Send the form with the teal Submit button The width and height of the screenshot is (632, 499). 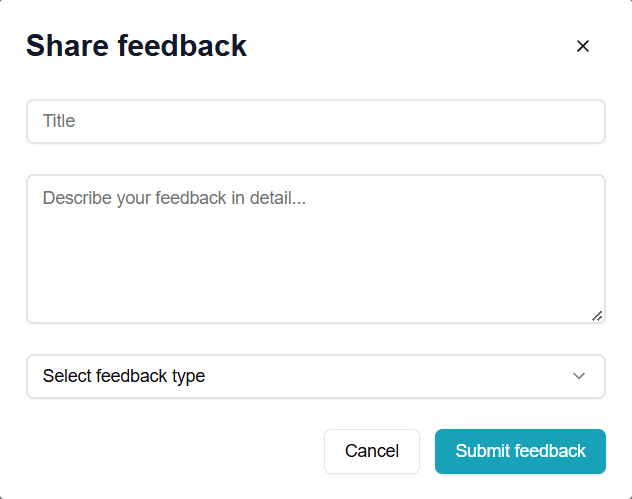coord(520,451)
